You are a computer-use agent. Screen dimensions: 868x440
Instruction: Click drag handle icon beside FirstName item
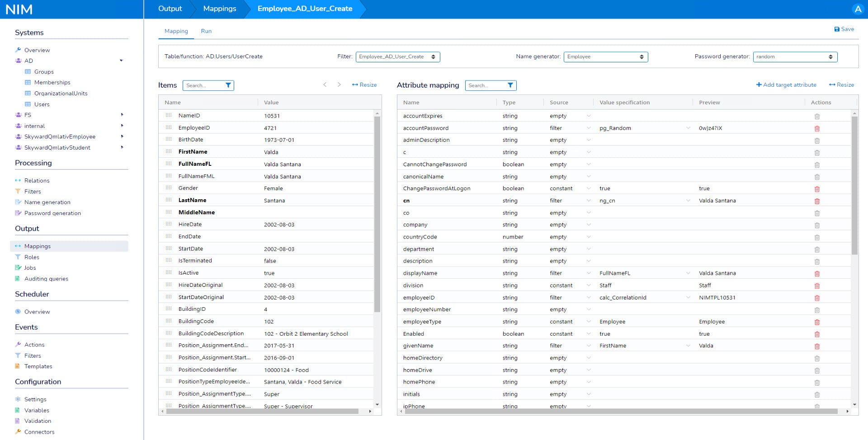(x=169, y=152)
